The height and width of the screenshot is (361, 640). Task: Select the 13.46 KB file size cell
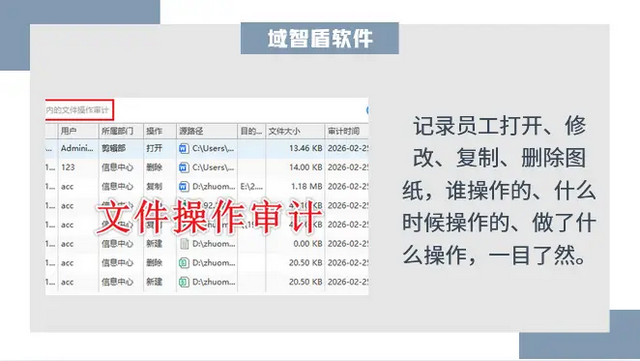pyautogui.click(x=305, y=148)
